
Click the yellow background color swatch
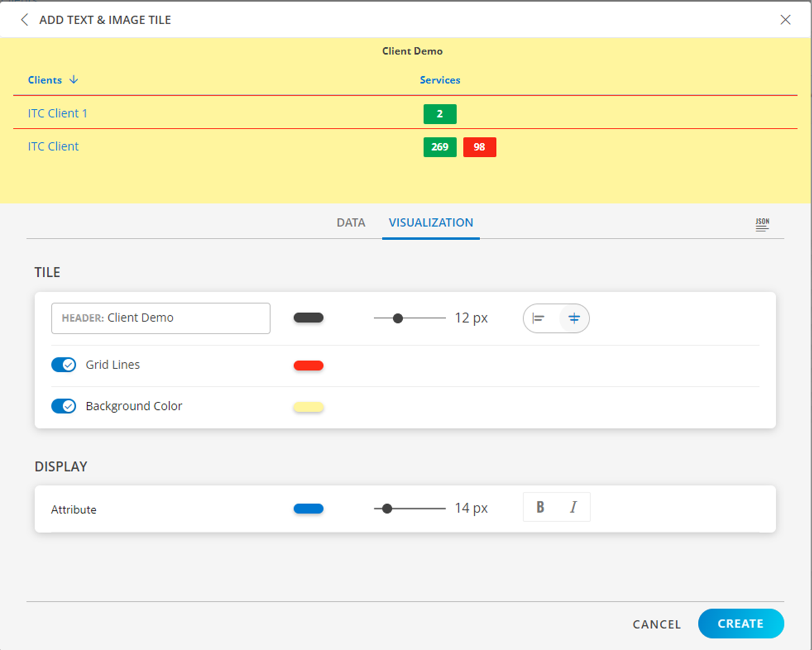click(x=308, y=406)
